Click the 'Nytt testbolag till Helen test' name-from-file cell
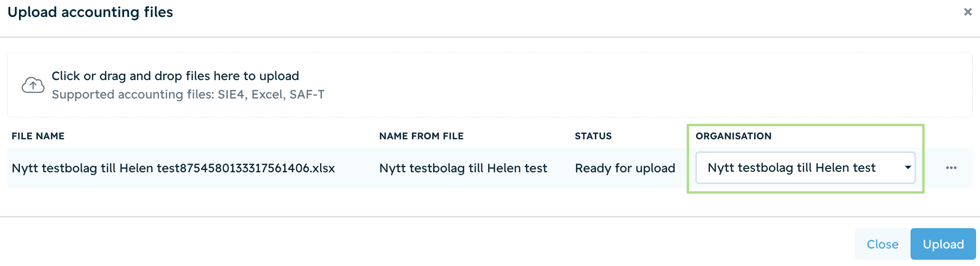Screen dimensions: 980x266 [x=463, y=168]
